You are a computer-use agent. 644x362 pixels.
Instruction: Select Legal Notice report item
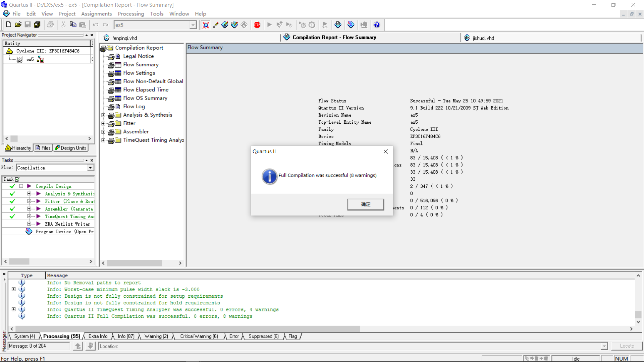(x=138, y=56)
